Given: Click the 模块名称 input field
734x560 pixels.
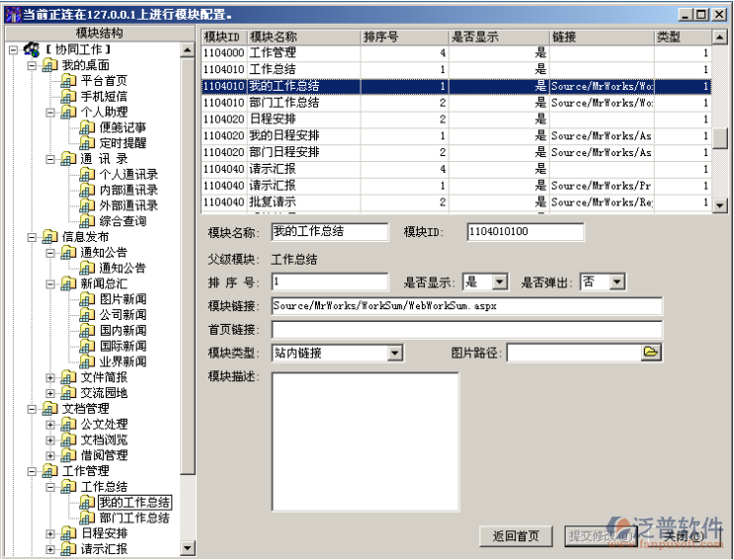Looking at the screenshot, I should point(330,232).
